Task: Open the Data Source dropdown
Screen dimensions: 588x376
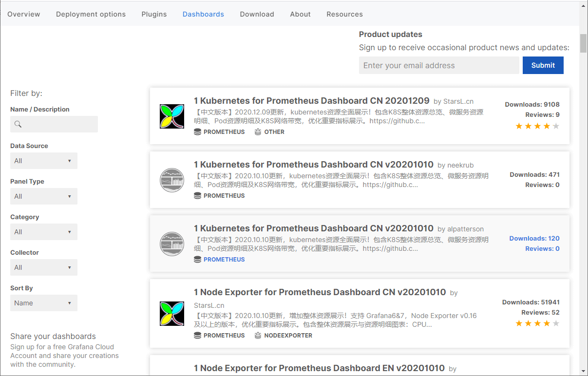Action: pyautogui.click(x=44, y=161)
